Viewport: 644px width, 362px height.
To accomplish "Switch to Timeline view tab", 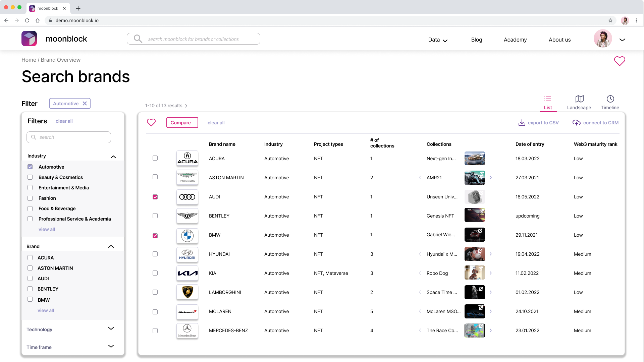I will point(610,103).
